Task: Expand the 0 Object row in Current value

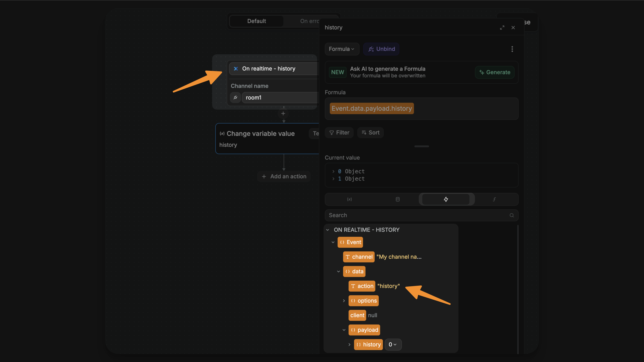Action: pyautogui.click(x=334, y=171)
